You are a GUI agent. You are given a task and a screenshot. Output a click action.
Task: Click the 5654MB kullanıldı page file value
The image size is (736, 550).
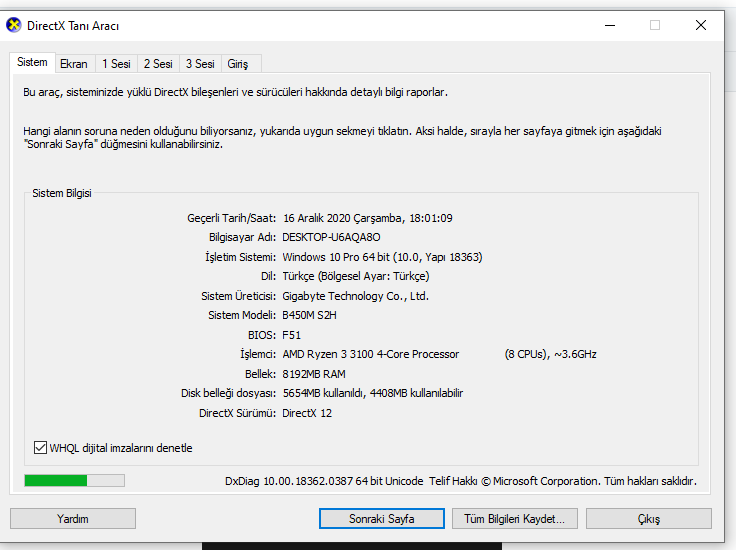[x=373, y=393]
